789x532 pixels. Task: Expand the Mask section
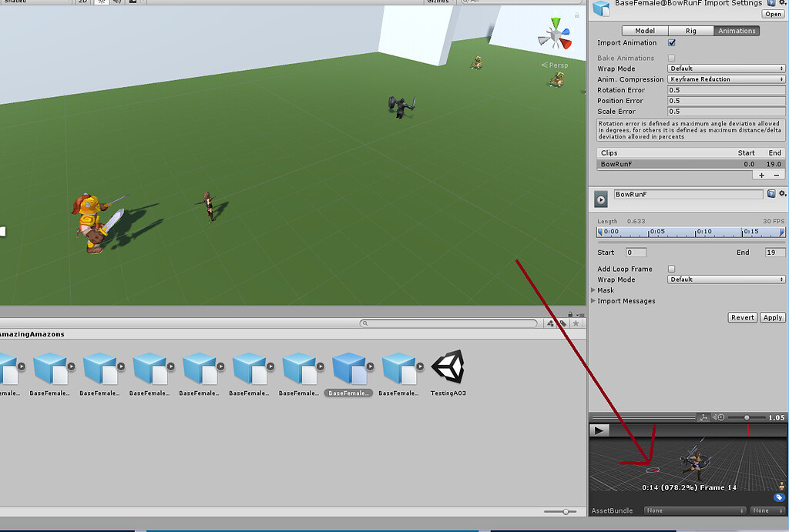pyautogui.click(x=606, y=290)
